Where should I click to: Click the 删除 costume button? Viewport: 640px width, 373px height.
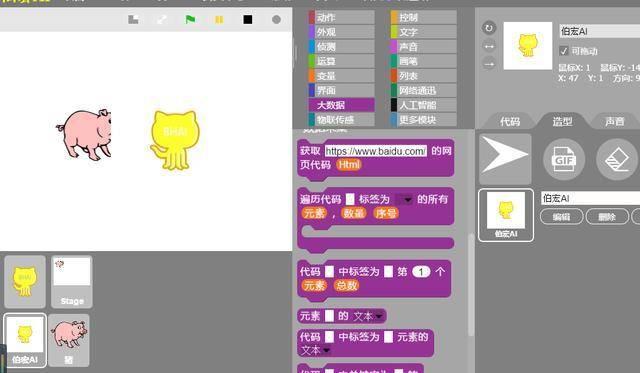[x=607, y=217]
